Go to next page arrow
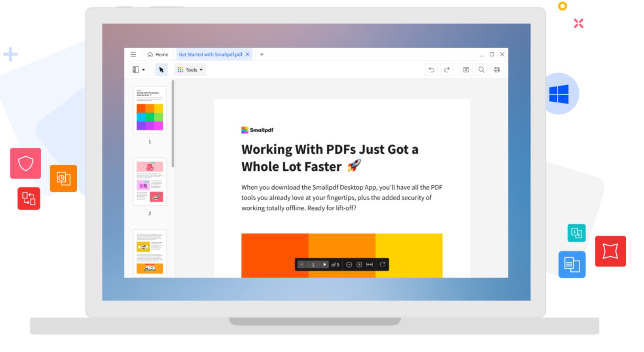 click(x=325, y=264)
